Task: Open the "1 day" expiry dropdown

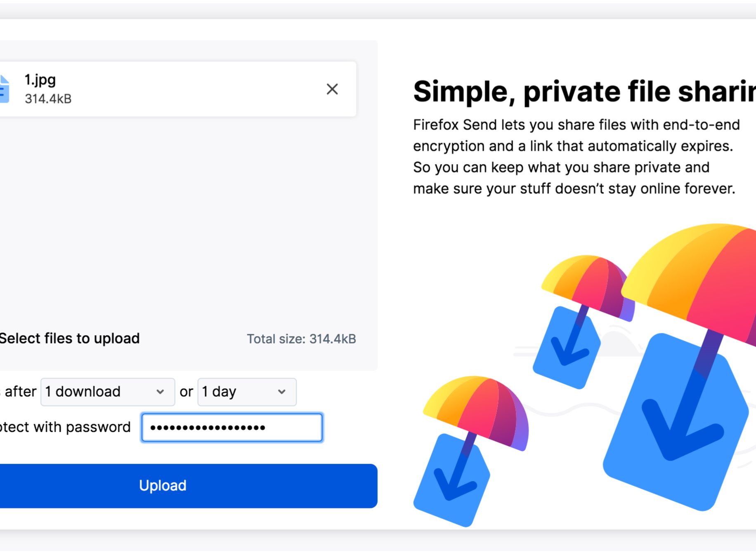Action: coord(247,392)
